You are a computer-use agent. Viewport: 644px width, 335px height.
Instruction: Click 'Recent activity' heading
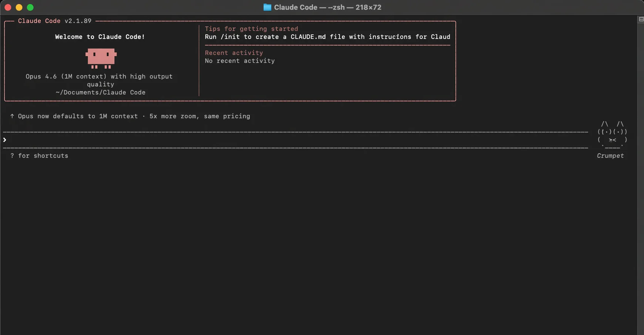pos(234,53)
